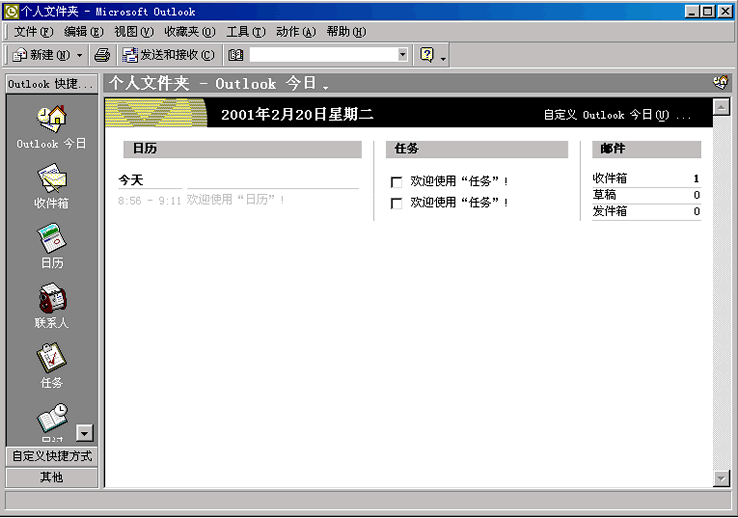
Task: Open the address book toolbar icon
Action: [x=235, y=55]
